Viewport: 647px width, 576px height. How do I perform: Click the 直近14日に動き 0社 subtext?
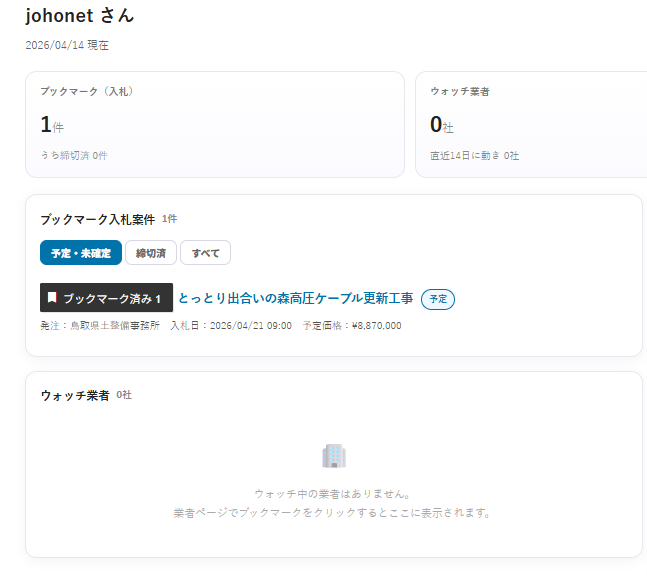point(474,156)
